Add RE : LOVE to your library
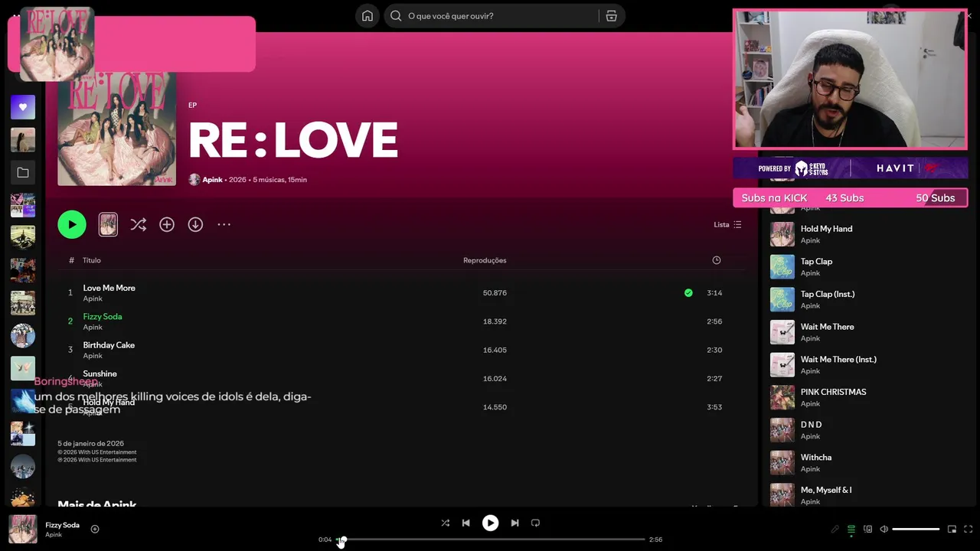 pos(167,224)
